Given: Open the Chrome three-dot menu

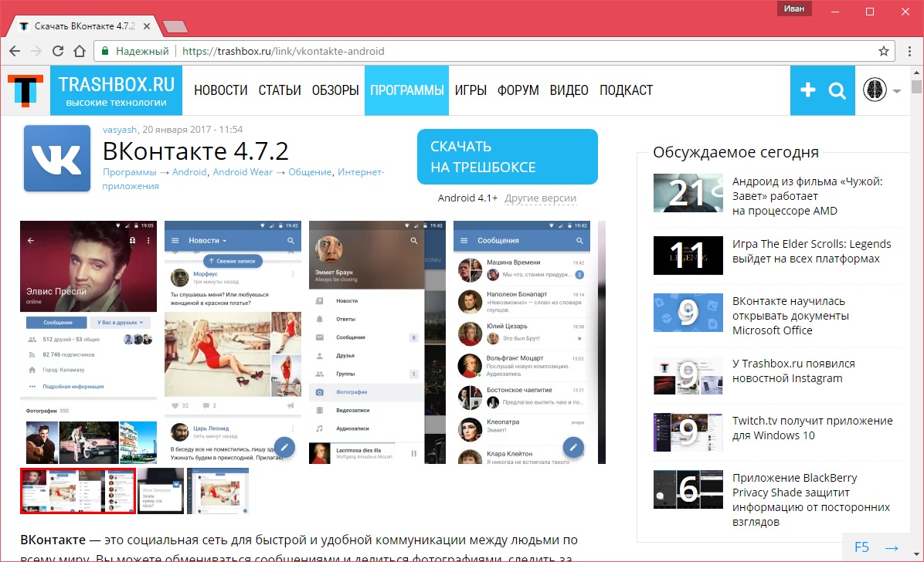Looking at the screenshot, I should coord(910,51).
